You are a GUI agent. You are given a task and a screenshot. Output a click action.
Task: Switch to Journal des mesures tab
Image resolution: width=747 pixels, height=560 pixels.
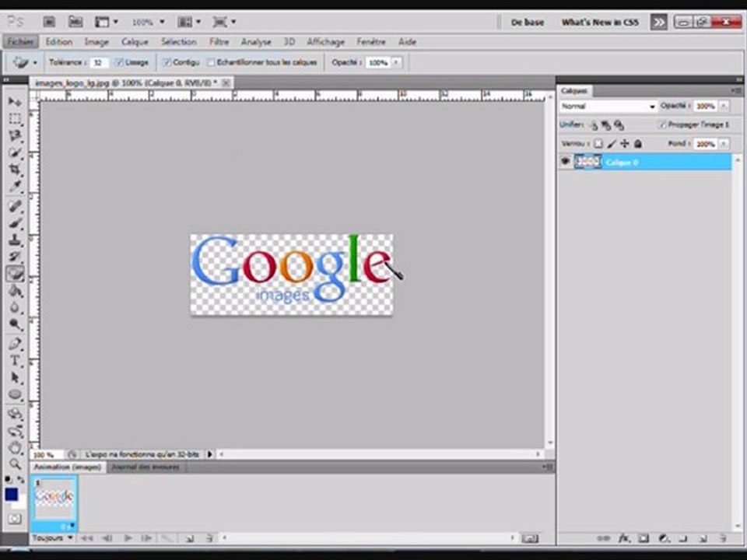click(x=146, y=467)
